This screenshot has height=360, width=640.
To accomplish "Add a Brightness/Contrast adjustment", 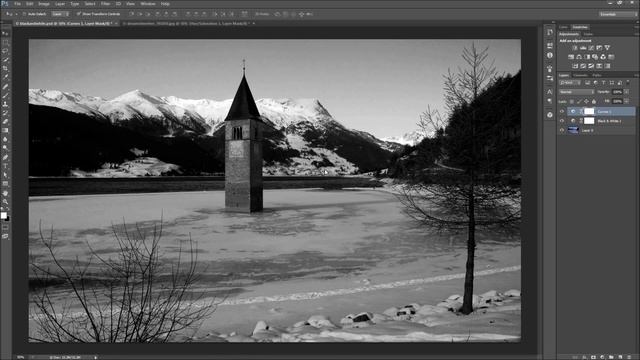I will coord(575,48).
